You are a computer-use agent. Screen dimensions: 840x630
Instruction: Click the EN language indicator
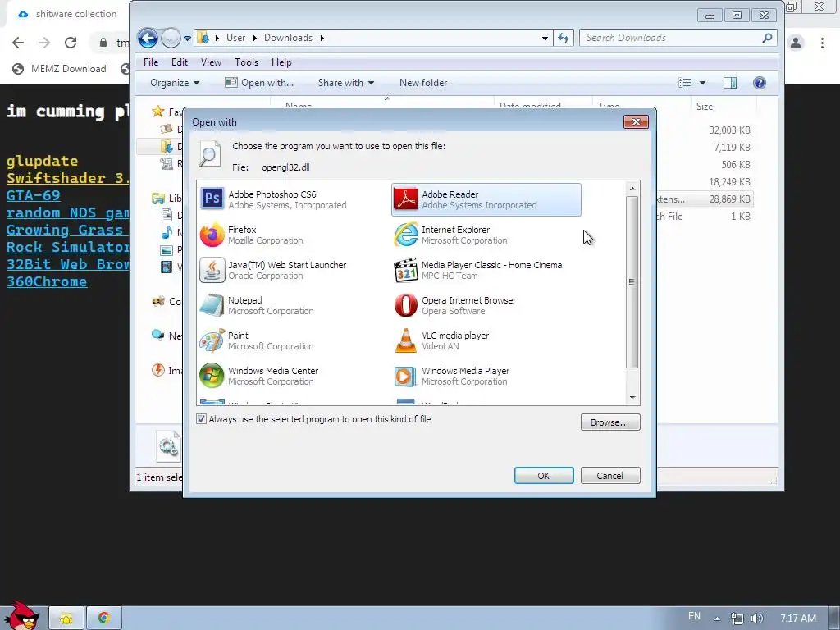pyautogui.click(x=694, y=616)
